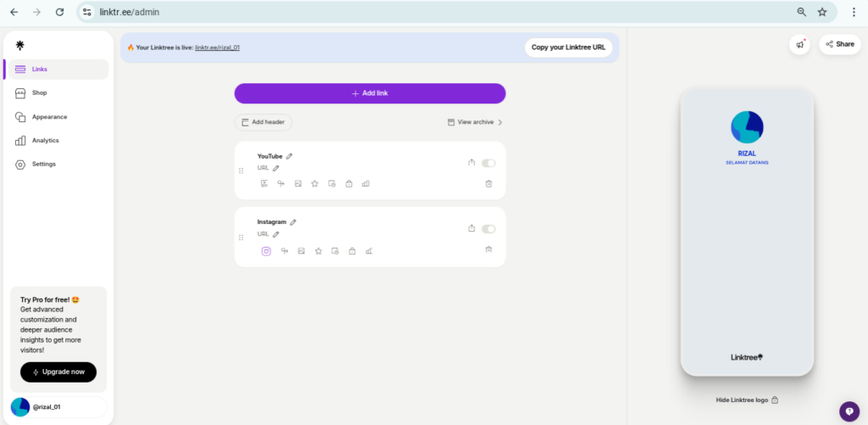Lock the YouTube link
The height and width of the screenshot is (425, 868).
[348, 183]
